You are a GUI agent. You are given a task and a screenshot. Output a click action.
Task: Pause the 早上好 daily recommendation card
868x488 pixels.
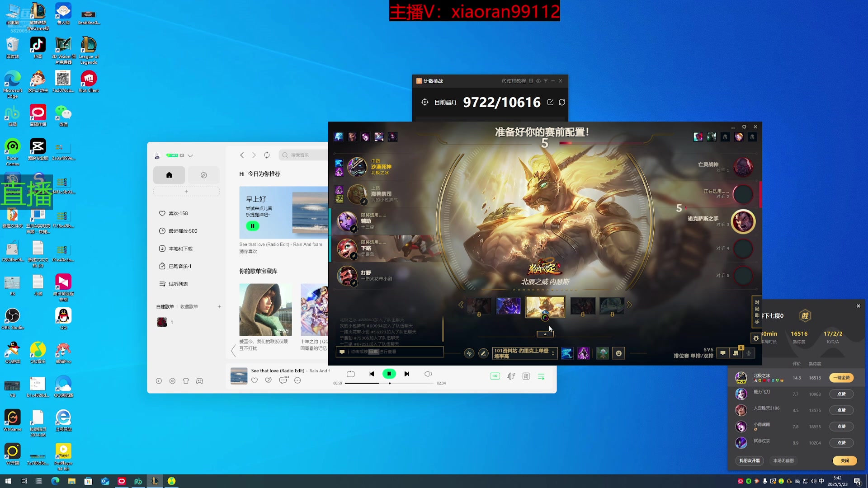point(252,225)
